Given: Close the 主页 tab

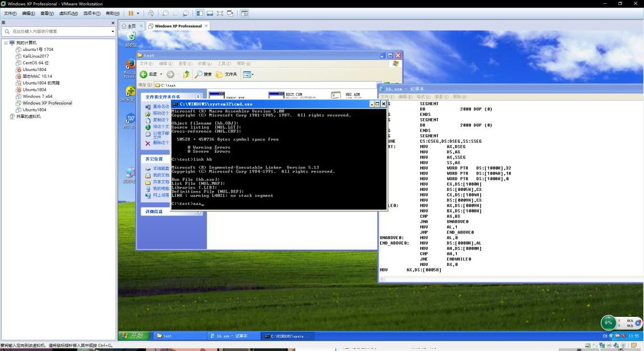Looking at the screenshot, I should pyautogui.click(x=141, y=26).
